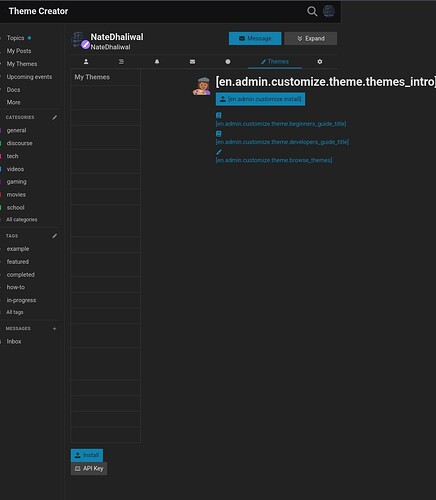The height and width of the screenshot is (500, 436).
Task: Click the Theme Creator site title
Action: click(38, 11)
